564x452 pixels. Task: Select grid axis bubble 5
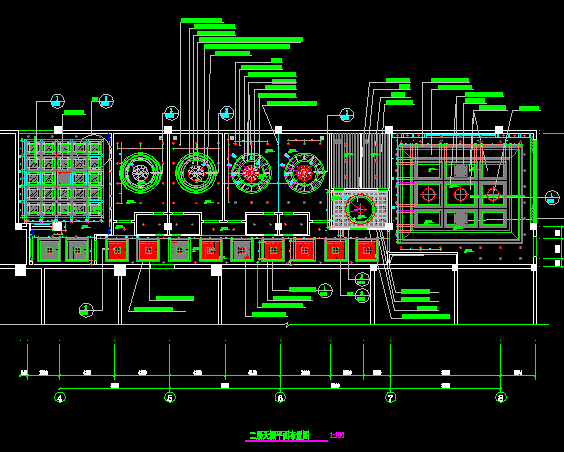coord(170,398)
